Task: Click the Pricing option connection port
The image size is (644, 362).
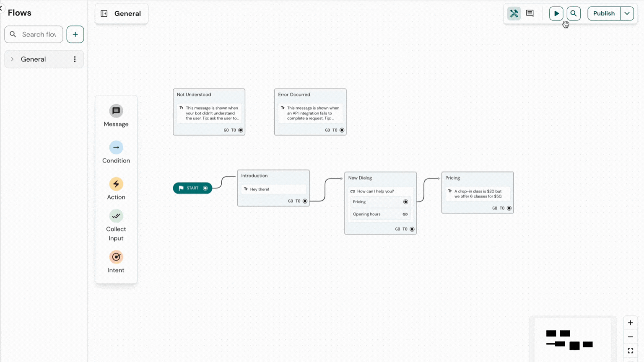Action: click(405, 202)
